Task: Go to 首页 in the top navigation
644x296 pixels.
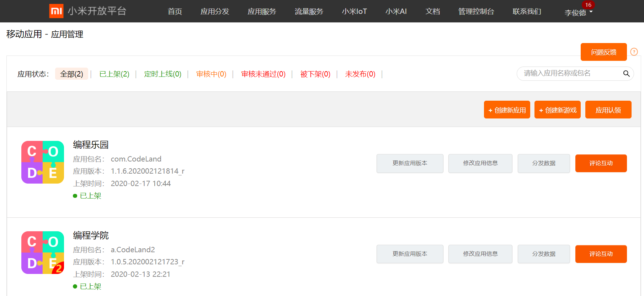Action: 175,11
